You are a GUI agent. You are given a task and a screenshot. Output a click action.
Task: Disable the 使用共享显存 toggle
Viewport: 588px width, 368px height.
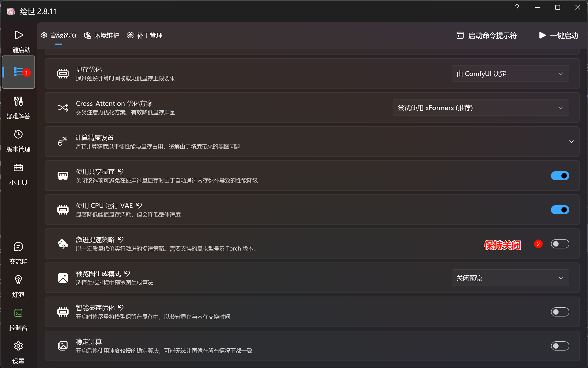coord(560,176)
